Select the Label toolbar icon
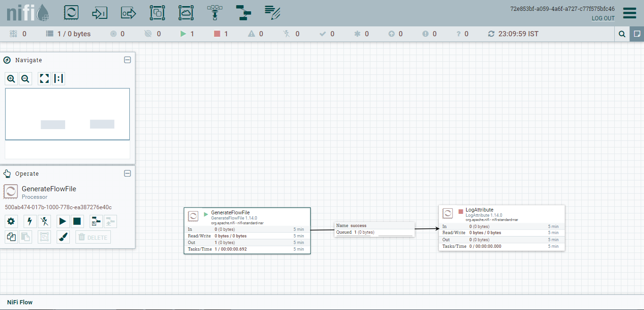The image size is (644, 310). pos(272,13)
